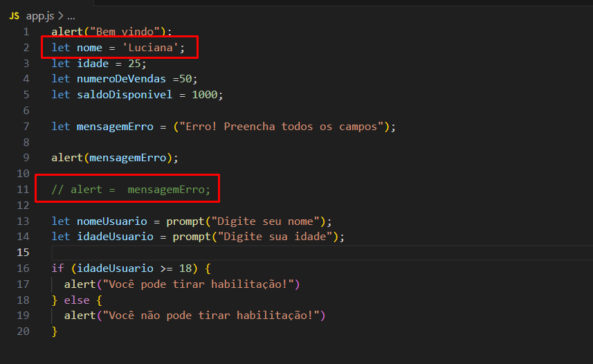Click line number 7 in gutter

pyautogui.click(x=26, y=127)
